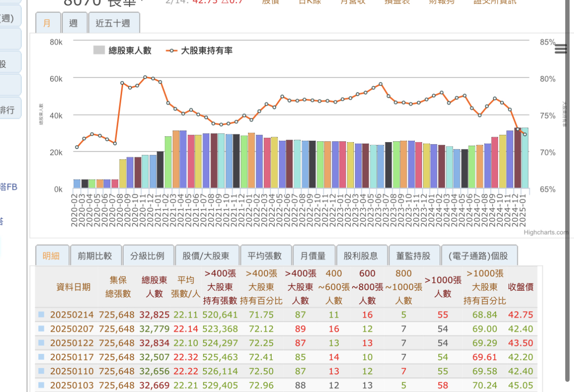
Task: Open the Highcharts chart context menu icon
Action: pos(560,49)
